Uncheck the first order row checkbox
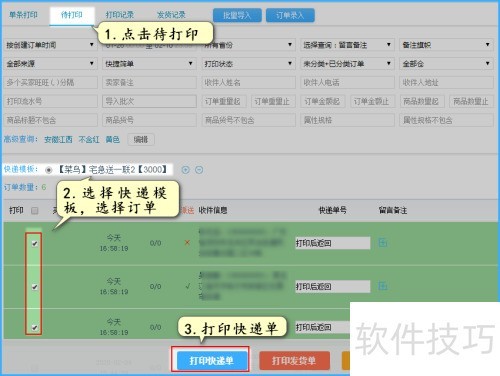 34,244
